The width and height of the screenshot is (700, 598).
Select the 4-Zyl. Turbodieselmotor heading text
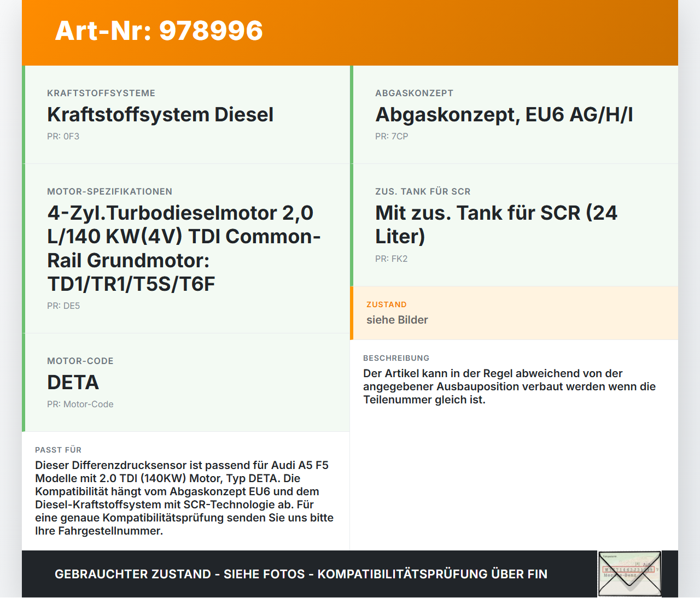[x=184, y=248]
